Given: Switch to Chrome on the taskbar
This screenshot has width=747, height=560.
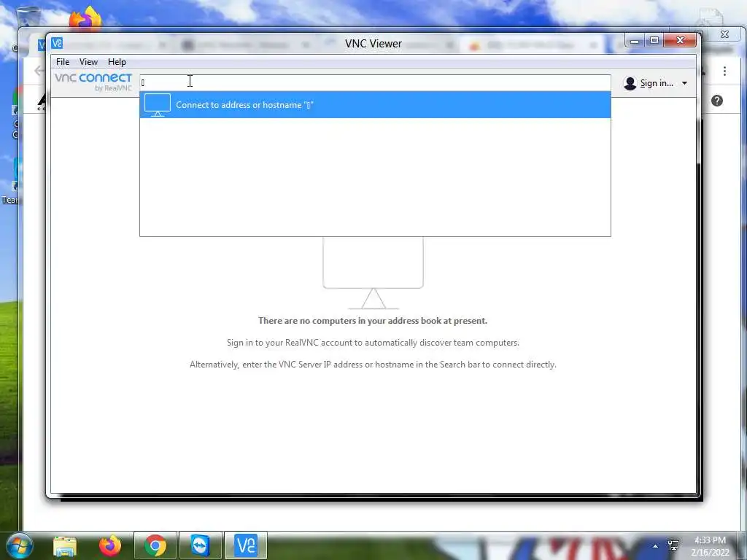Looking at the screenshot, I should pyautogui.click(x=155, y=545).
